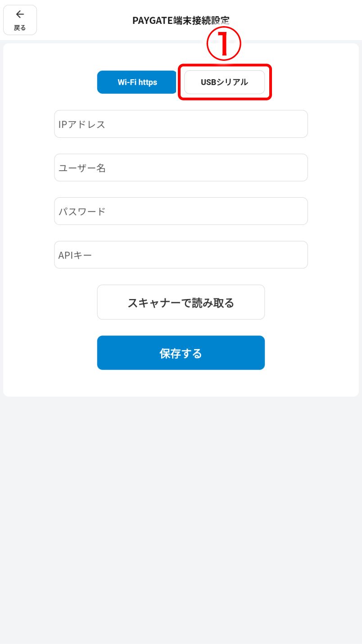This screenshot has height=644, width=362.
Task: Tap the API key placeholder text
Action: pos(75,255)
